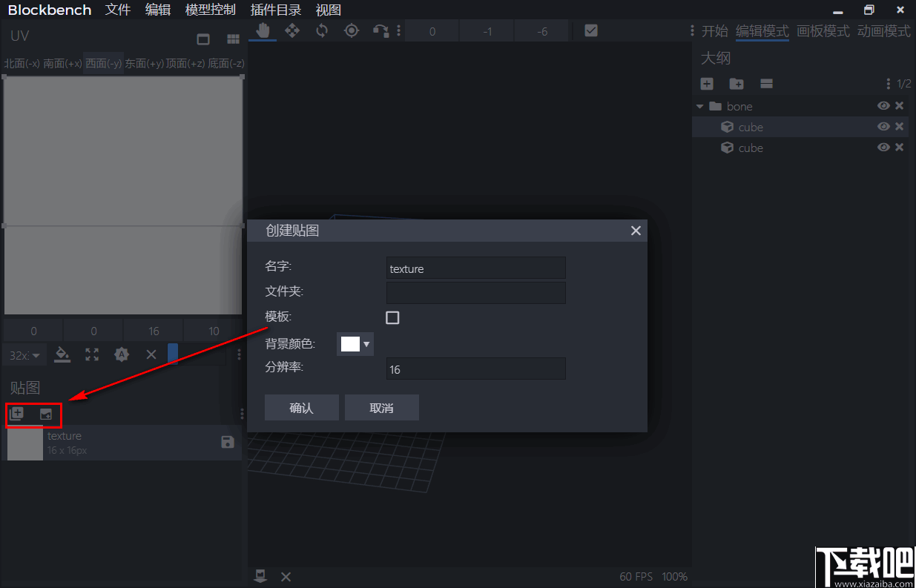Enable the checkbox in the top toolbar

click(x=590, y=30)
